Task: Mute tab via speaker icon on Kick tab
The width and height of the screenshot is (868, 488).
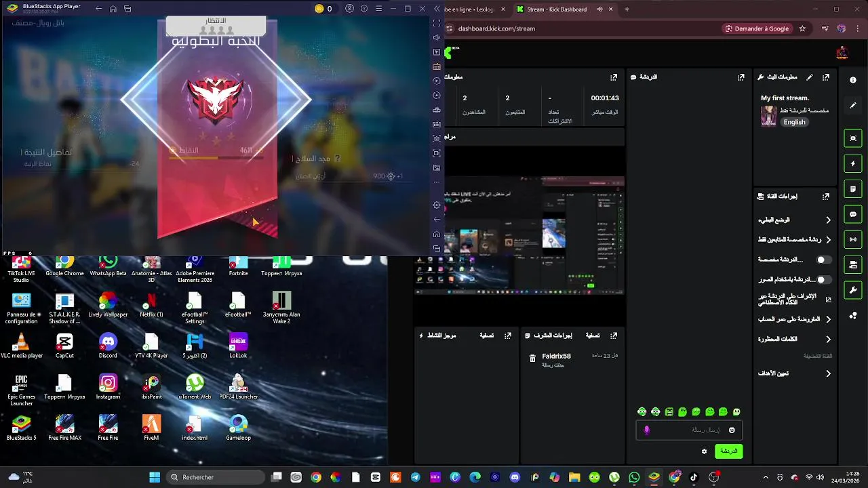Action: point(599,9)
